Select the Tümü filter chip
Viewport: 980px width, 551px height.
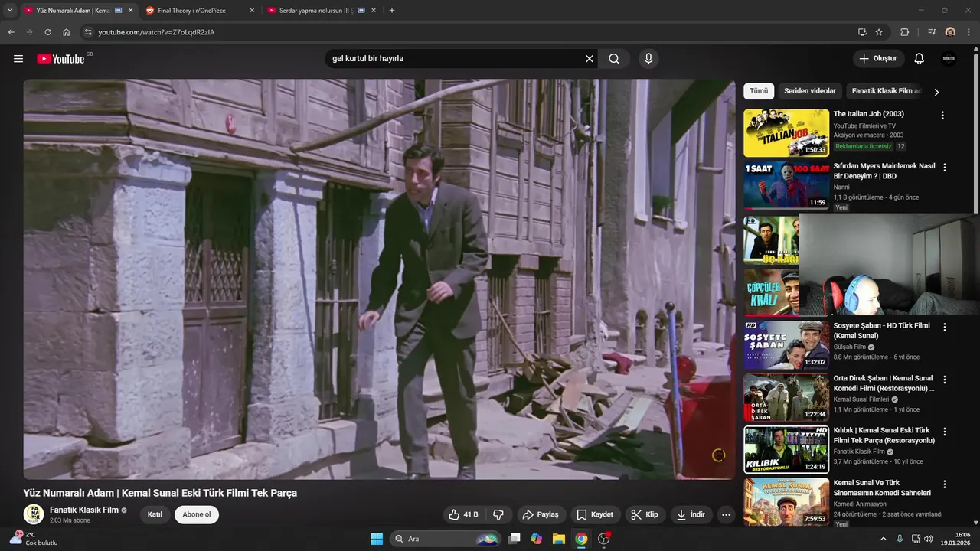tap(759, 91)
